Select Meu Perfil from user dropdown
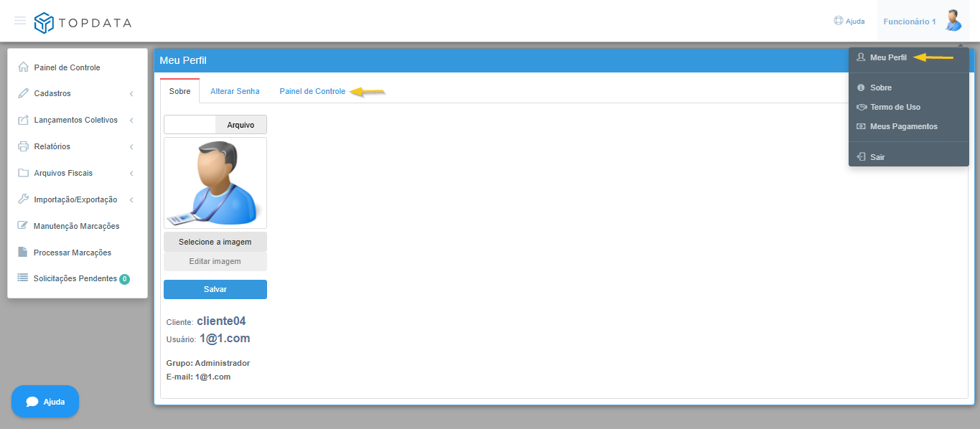 [x=888, y=57]
